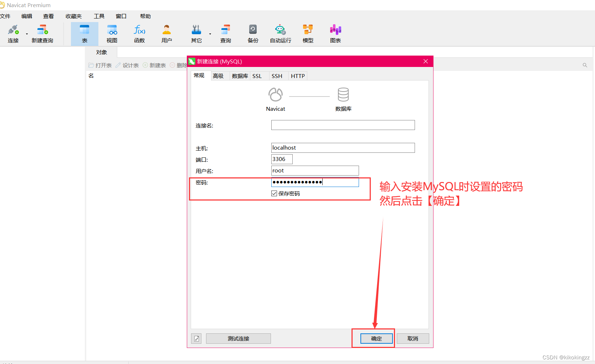The height and width of the screenshot is (364, 595).
Task: Click the New Query toolbar icon
Action: click(42, 34)
